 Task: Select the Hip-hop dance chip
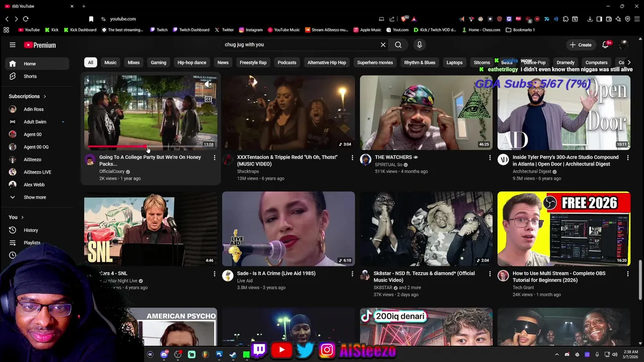tap(192, 63)
